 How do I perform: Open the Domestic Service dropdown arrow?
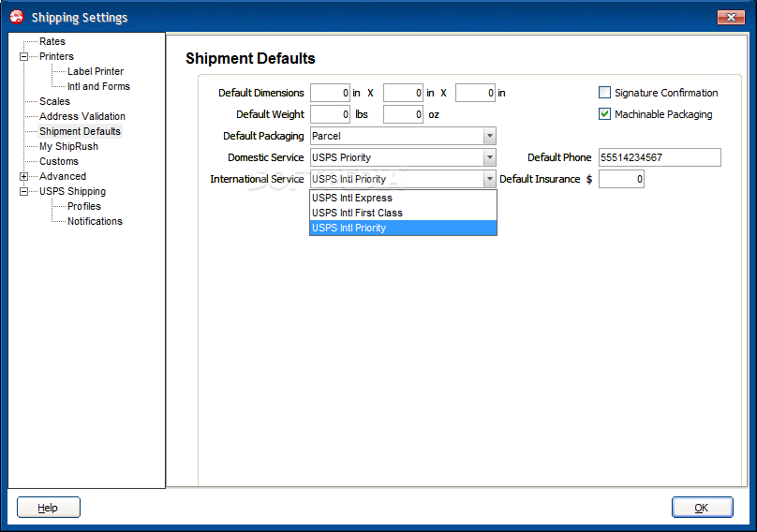click(490, 157)
